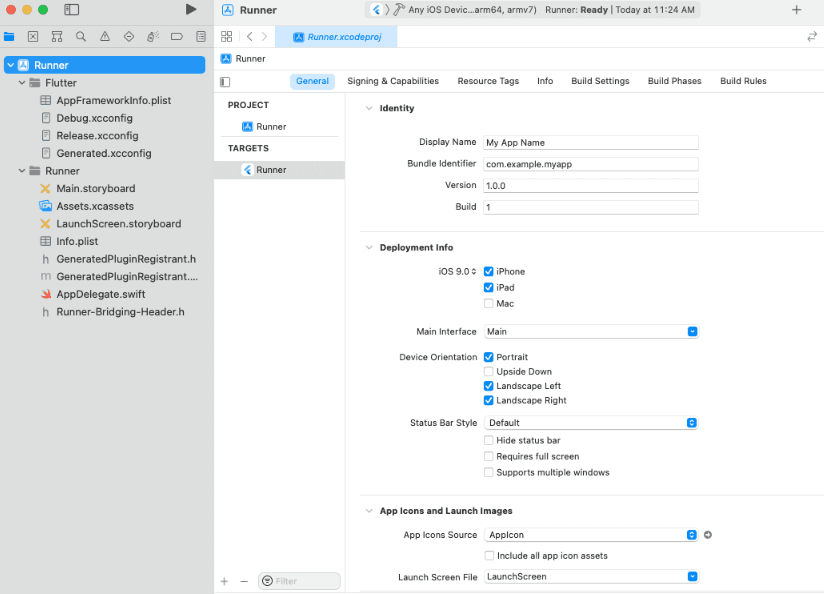
Task: Open the Debug navigator icon
Action: tap(153, 36)
